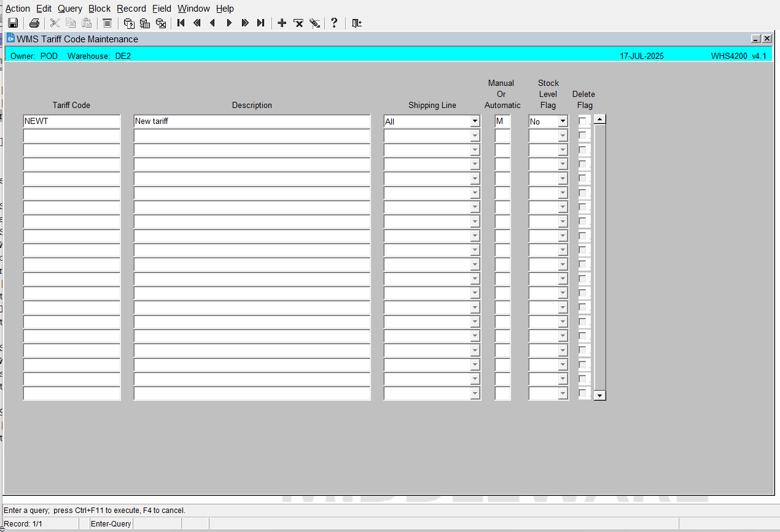
Task: Minimize the WMS Tariff Code Maintenance window
Action: [756, 39]
